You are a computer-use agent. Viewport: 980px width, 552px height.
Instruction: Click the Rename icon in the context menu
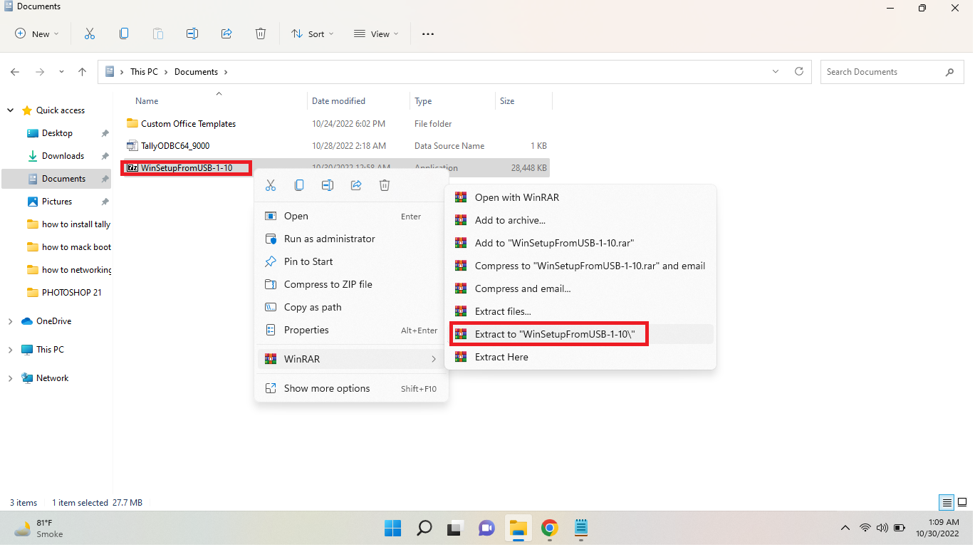pos(328,185)
